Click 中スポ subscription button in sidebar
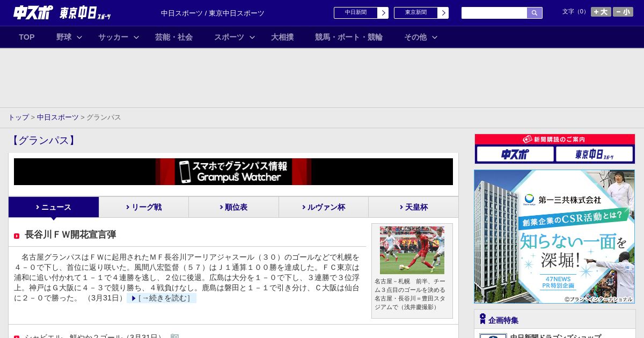The width and height of the screenshot is (644, 338). pyautogui.click(x=515, y=155)
